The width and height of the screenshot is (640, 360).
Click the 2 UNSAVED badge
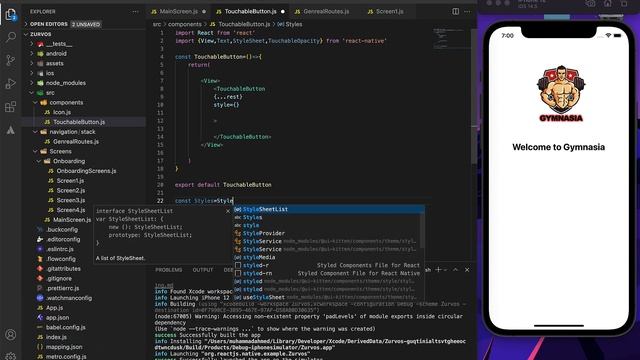[x=86, y=24]
